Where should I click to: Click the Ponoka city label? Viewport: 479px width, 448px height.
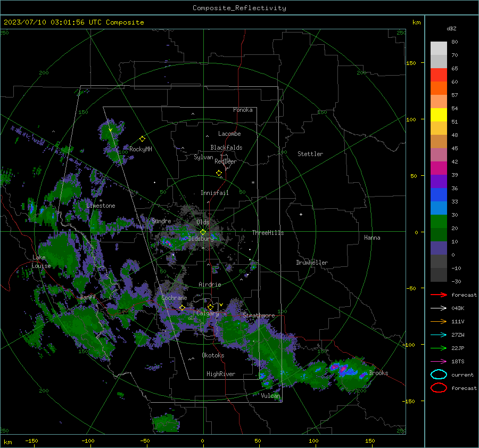(x=243, y=110)
